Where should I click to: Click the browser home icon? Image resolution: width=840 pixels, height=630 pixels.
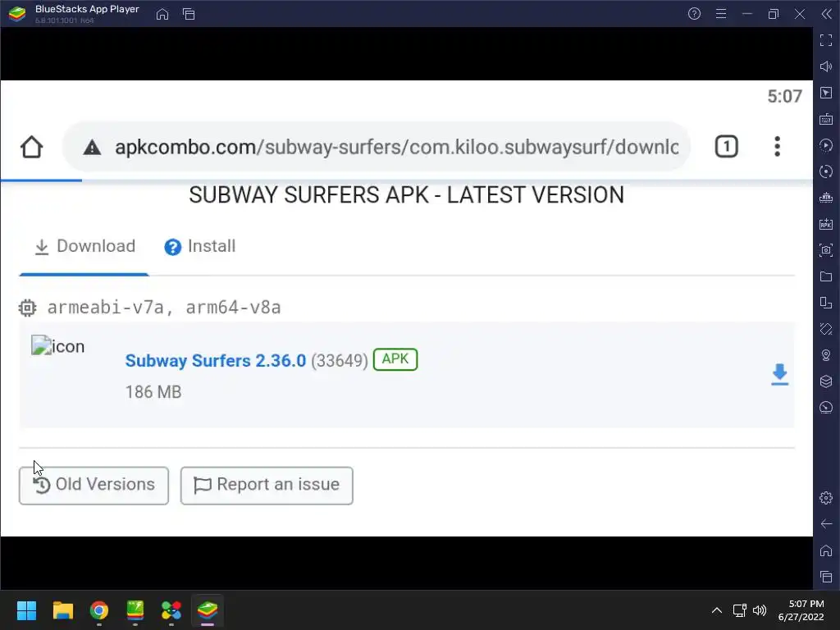(x=32, y=147)
